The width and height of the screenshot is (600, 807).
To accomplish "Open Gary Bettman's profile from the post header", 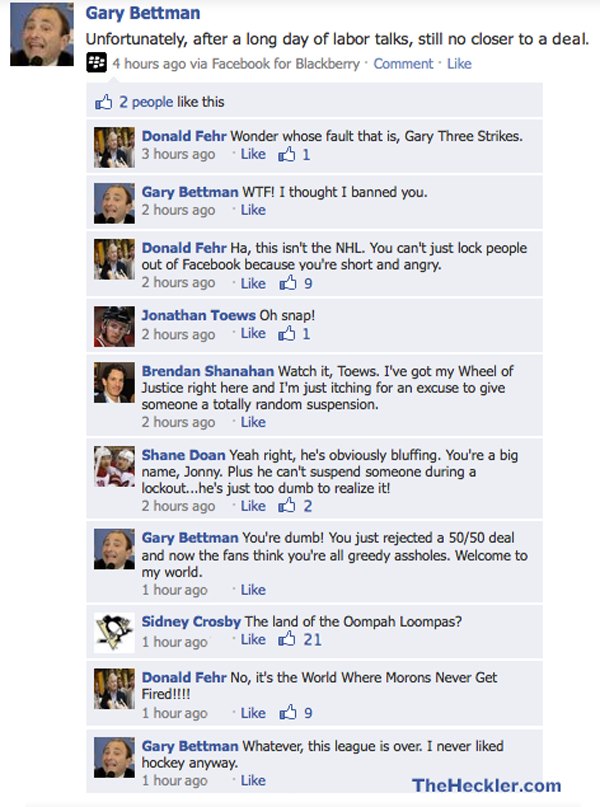I will (x=143, y=13).
